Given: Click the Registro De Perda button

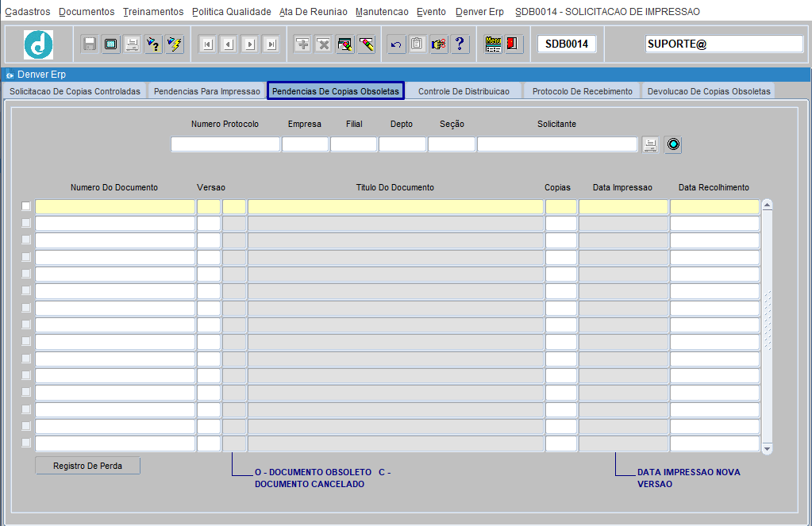Looking at the screenshot, I should 87,466.
